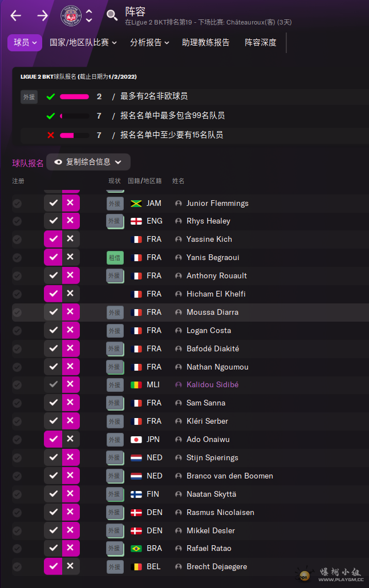Expand the 分析报告 dropdown

click(x=150, y=42)
